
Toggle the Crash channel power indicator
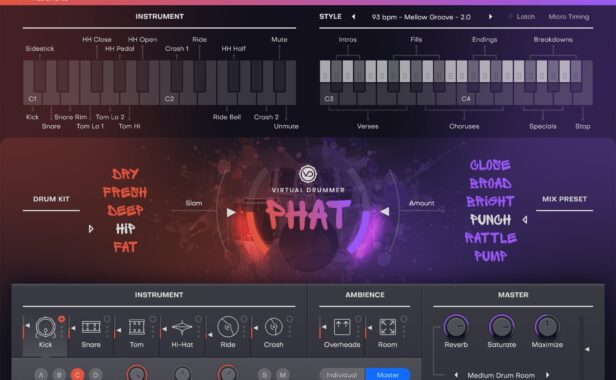click(x=290, y=319)
